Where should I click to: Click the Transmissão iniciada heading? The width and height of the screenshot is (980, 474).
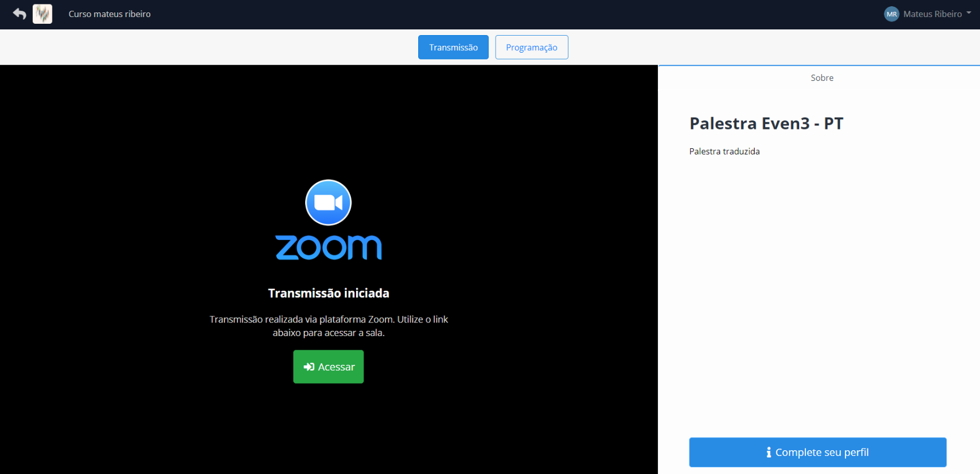(x=328, y=293)
